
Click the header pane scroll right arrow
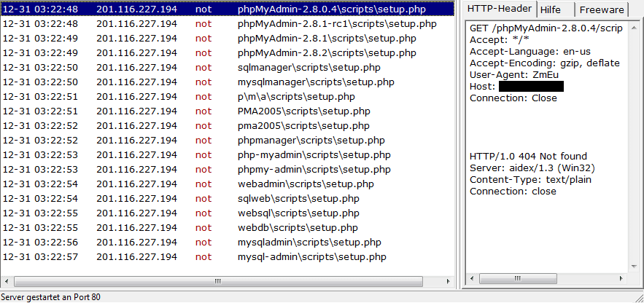[621, 279]
